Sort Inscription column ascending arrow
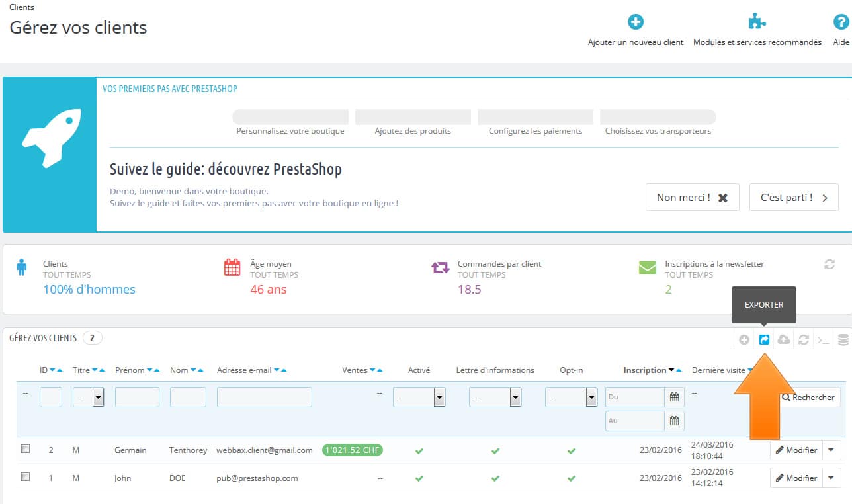Image resolution: width=852 pixels, height=504 pixels. coord(679,370)
